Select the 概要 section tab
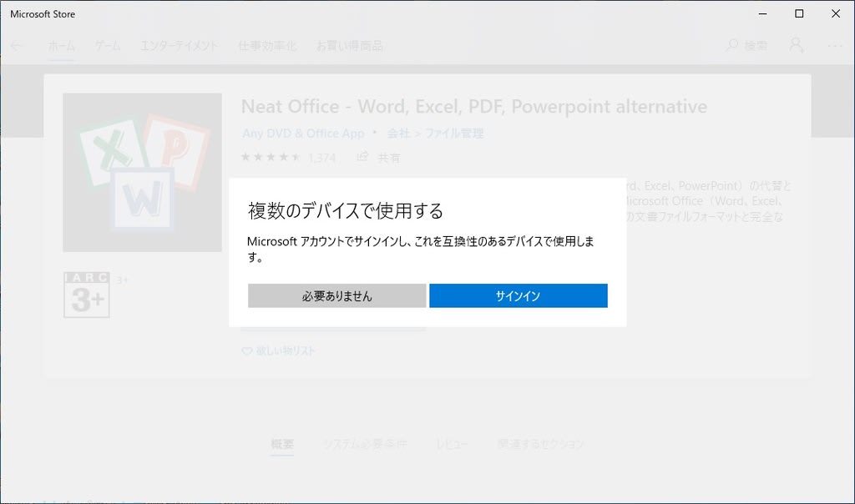855x504 pixels. pyautogui.click(x=282, y=444)
